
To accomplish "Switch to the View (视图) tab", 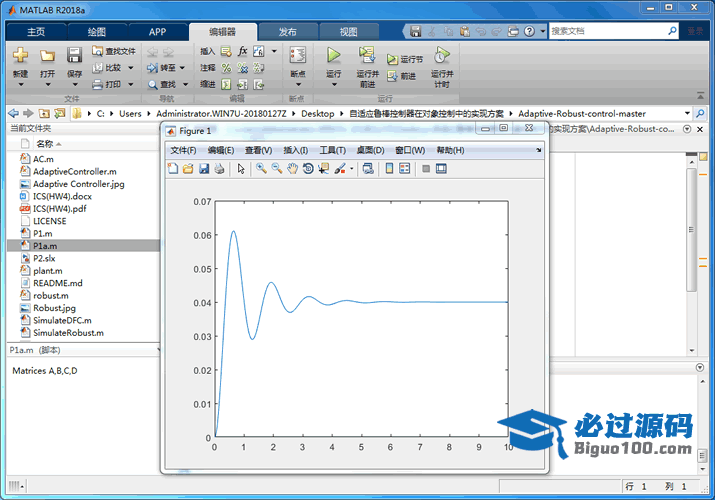I will click(x=348, y=32).
